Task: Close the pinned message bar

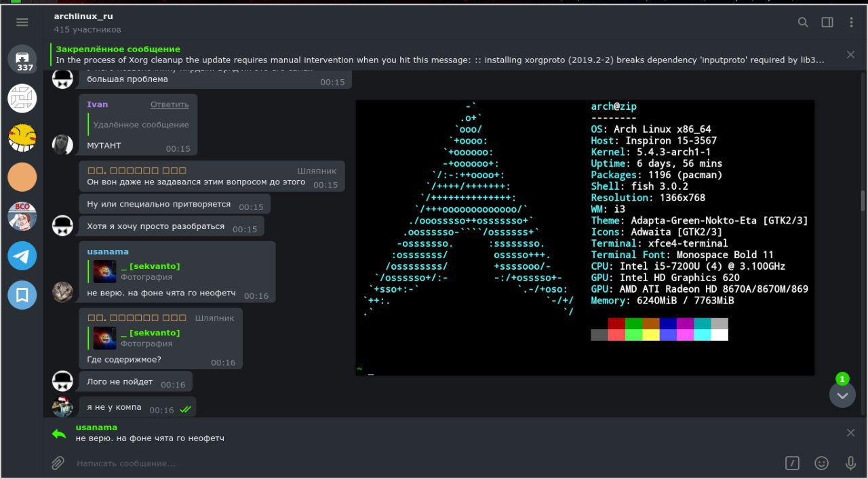Action: pyautogui.click(x=851, y=54)
